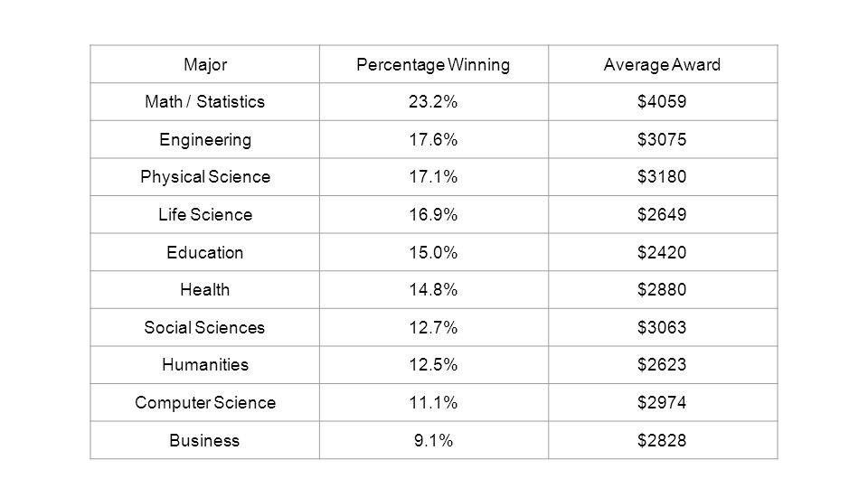The image size is (868, 488).
Task: Select the Engineering major cell
Action: pos(205,139)
